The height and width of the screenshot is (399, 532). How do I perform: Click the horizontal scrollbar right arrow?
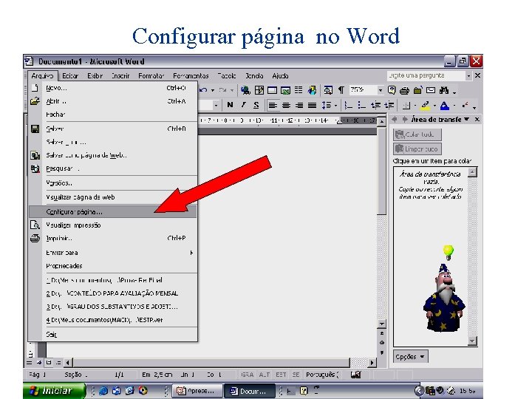(372, 363)
